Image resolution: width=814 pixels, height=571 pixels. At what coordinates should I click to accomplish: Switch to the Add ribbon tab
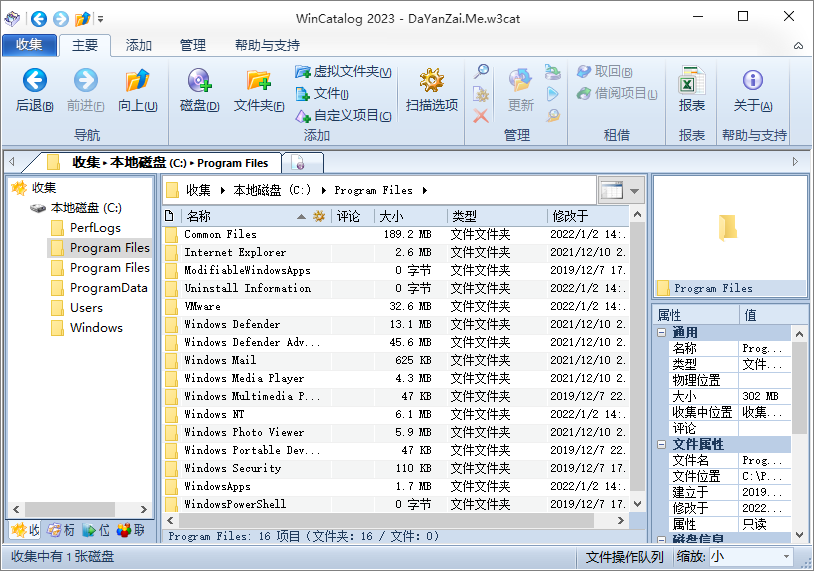click(x=139, y=45)
